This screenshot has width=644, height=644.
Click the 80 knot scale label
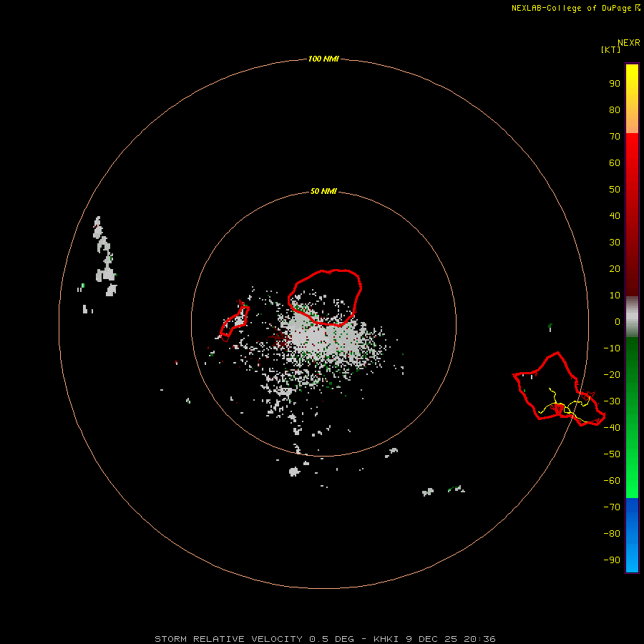pyautogui.click(x=615, y=109)
